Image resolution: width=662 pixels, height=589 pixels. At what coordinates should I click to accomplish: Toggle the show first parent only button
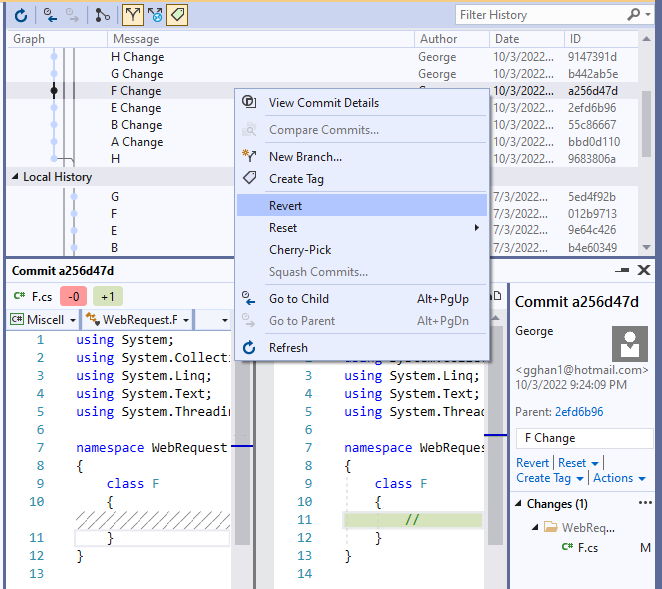(132, 15)
